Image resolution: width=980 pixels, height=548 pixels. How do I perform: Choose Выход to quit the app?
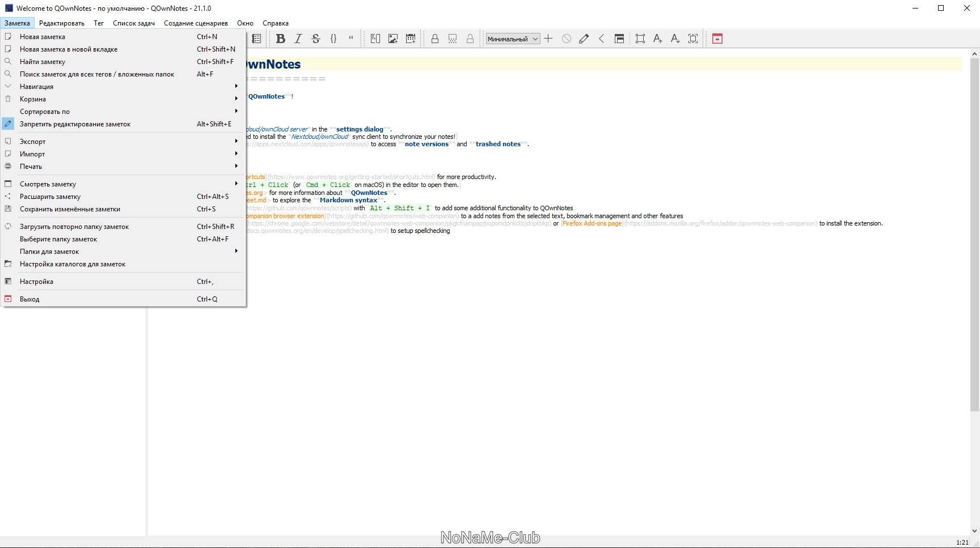124,299
